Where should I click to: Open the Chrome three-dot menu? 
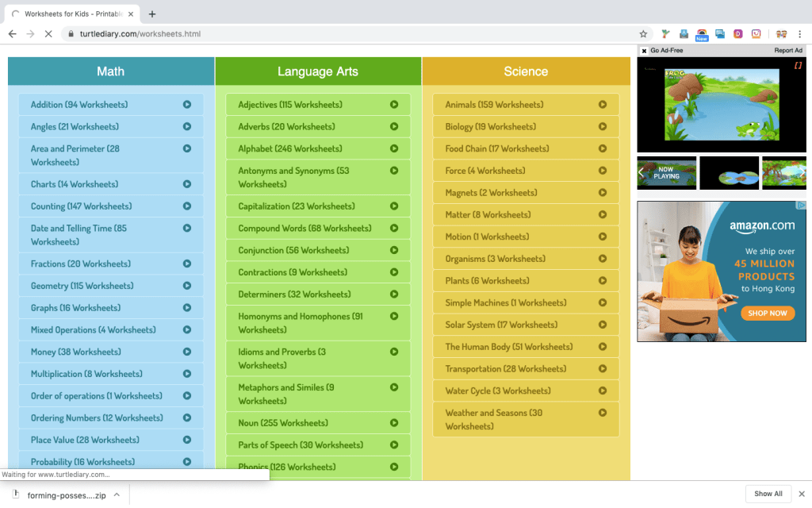pos(800,34)
